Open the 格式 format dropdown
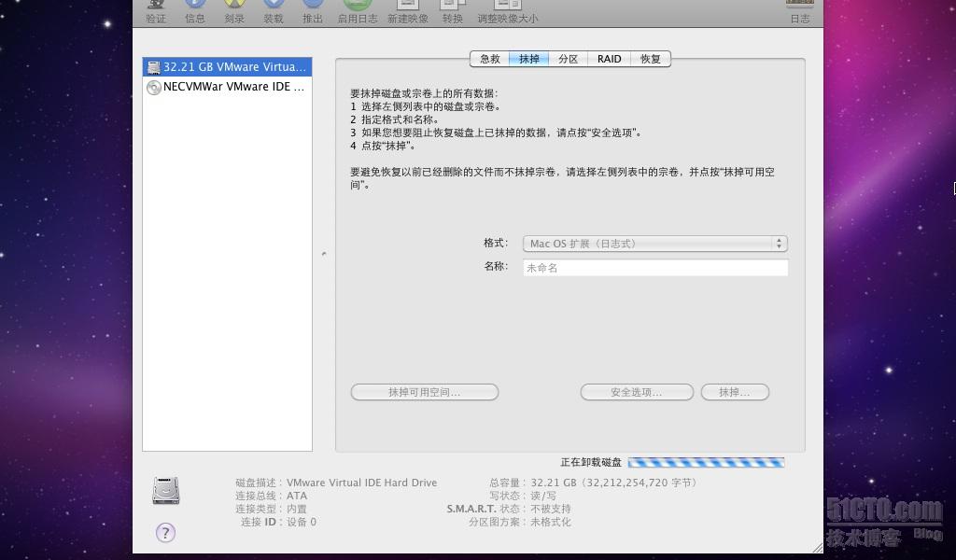Image resolution: width=956 pixels, height=560 pixels. tap(655, 244)
